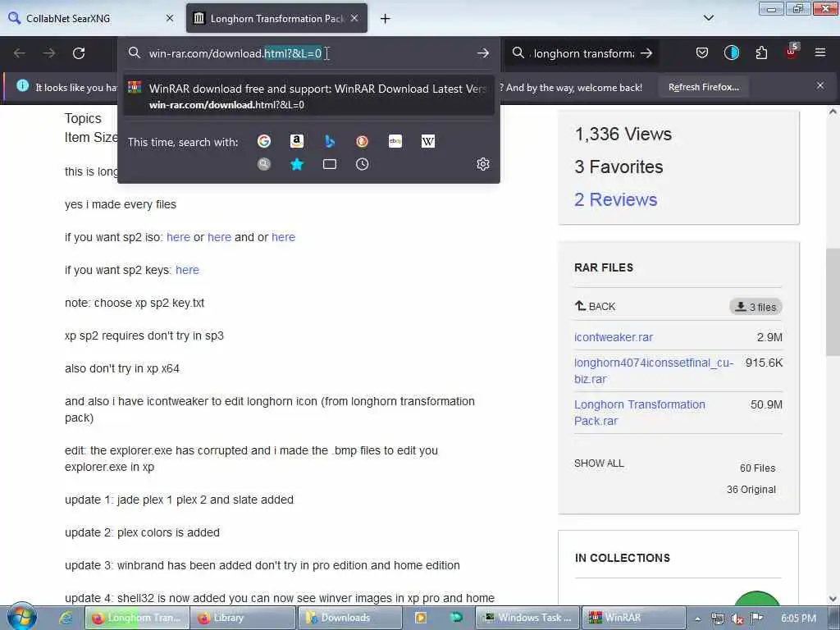Click the '36 Original' count
This screenshot has height=630, width=840.
pyautogui.click(x=751, y=490)
